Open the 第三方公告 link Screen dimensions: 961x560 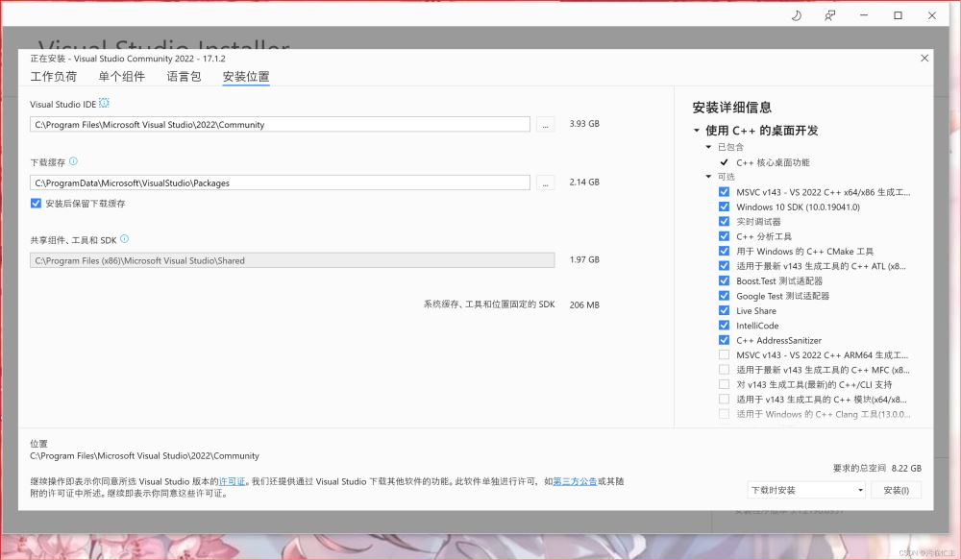575,481
